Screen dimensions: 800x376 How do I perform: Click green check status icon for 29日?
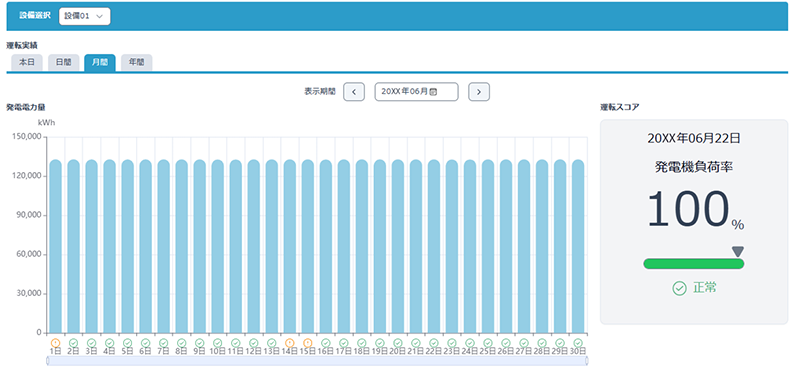[560, 343]
